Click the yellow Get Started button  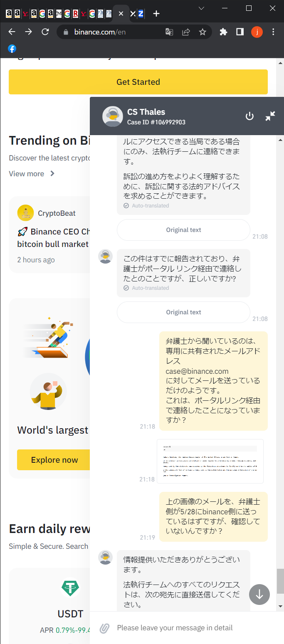(138, 82)
